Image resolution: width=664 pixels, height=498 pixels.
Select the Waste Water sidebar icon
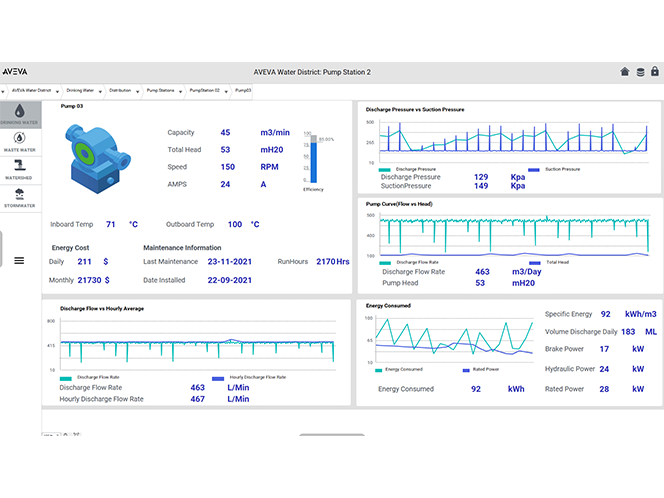(18, 141)
